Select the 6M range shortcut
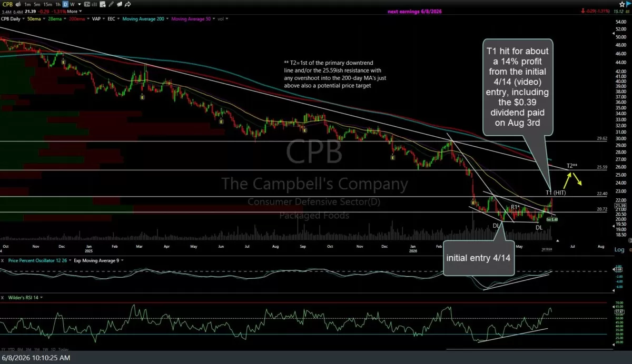The image size is (632, 364). (x=20, y=350)
